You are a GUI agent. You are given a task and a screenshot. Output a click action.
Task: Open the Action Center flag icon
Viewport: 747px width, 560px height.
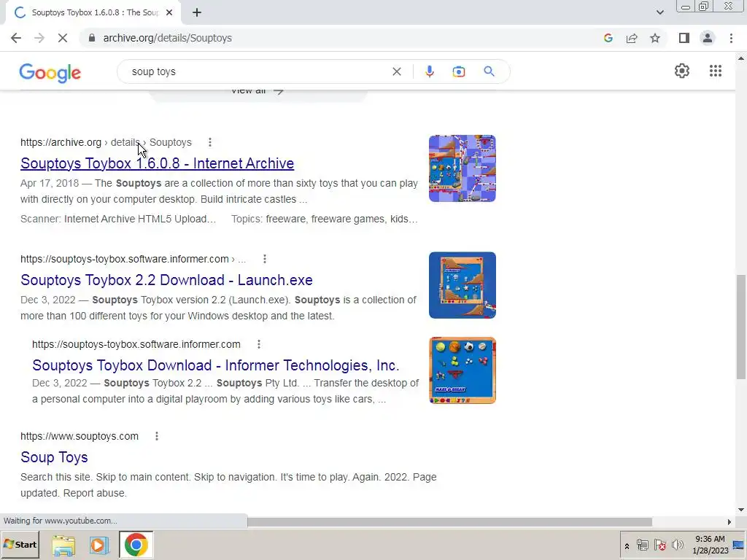point(659,545)
